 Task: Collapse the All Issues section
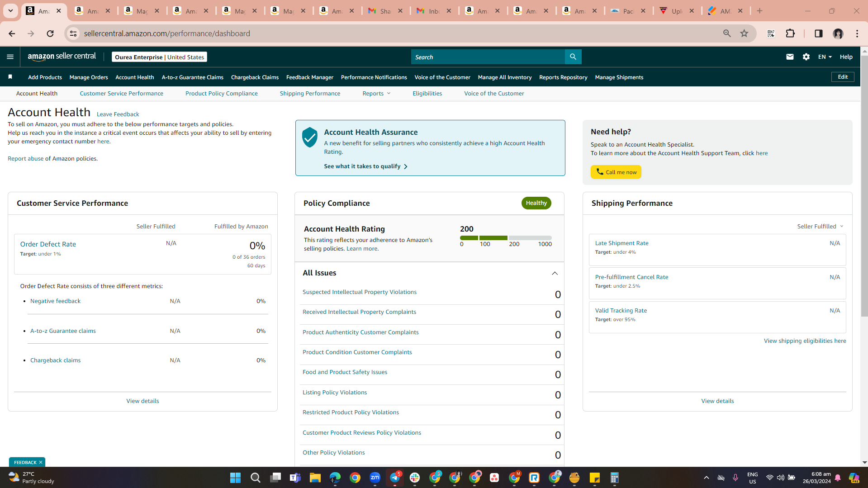(x=555, y=273)
